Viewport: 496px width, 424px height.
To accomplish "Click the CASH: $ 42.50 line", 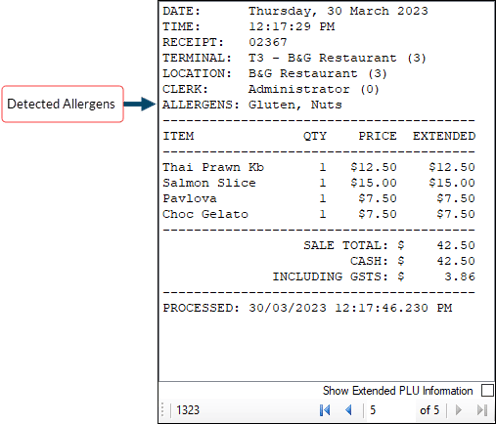I will tap(413, 261).
